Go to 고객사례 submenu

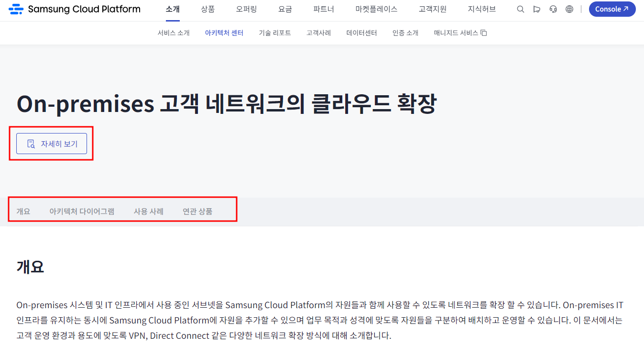tap(319, 33)
